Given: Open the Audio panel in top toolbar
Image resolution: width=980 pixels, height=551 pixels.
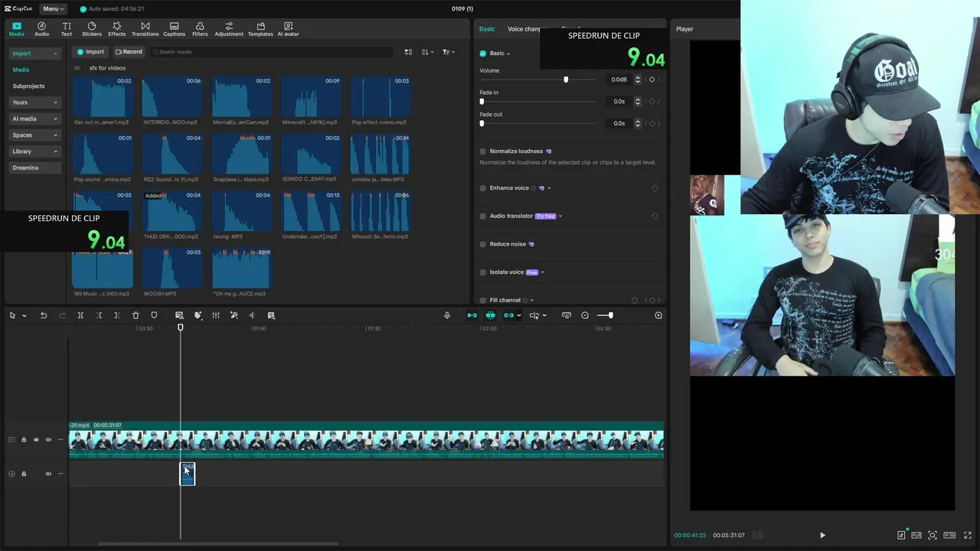Looking at the screenshot, I should pyautogui.click(x=41, y=29).
